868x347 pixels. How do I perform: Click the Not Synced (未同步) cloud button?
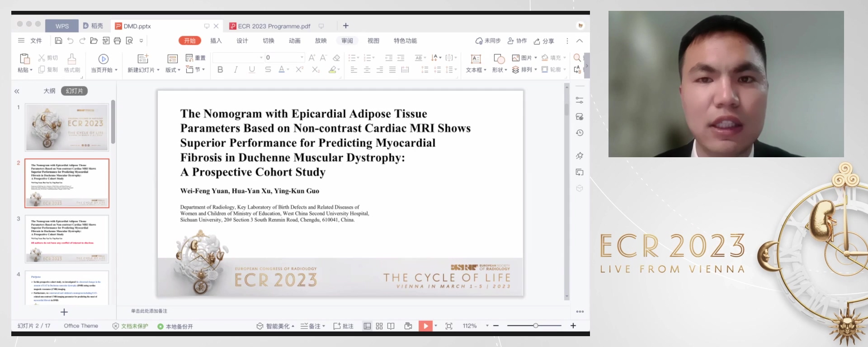488,41
